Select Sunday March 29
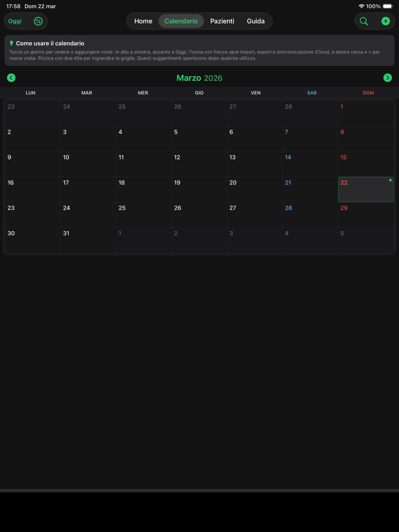The height and width of the screenshot is (532, 399). pyautogui.click(x=366, y=215)
